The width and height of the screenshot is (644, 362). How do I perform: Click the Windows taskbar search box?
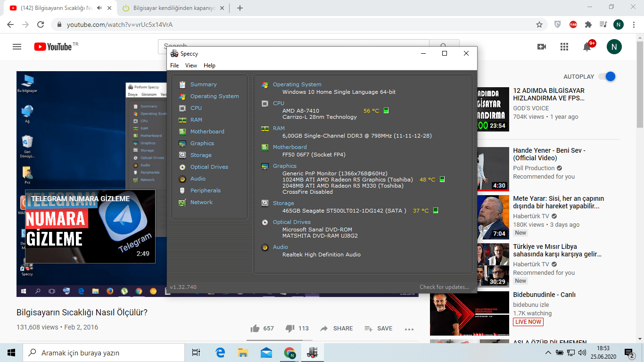pyautogui.click(x=104, y=353)
